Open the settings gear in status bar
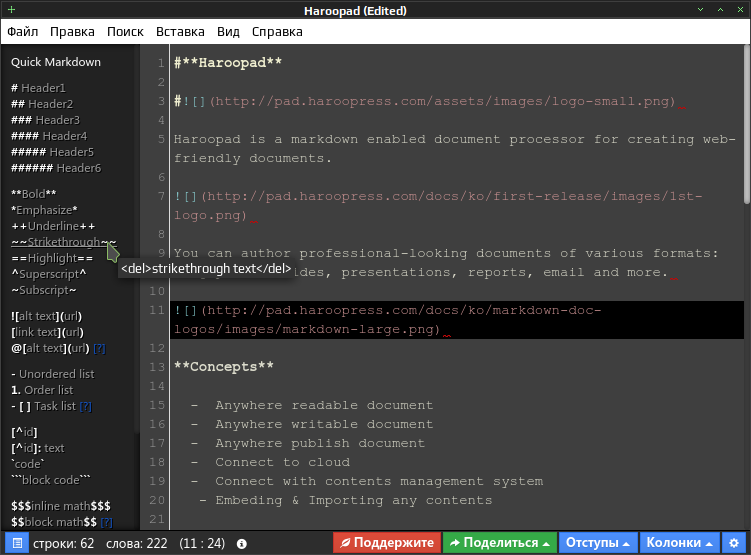751x555 pixels. tap(734, 543)
